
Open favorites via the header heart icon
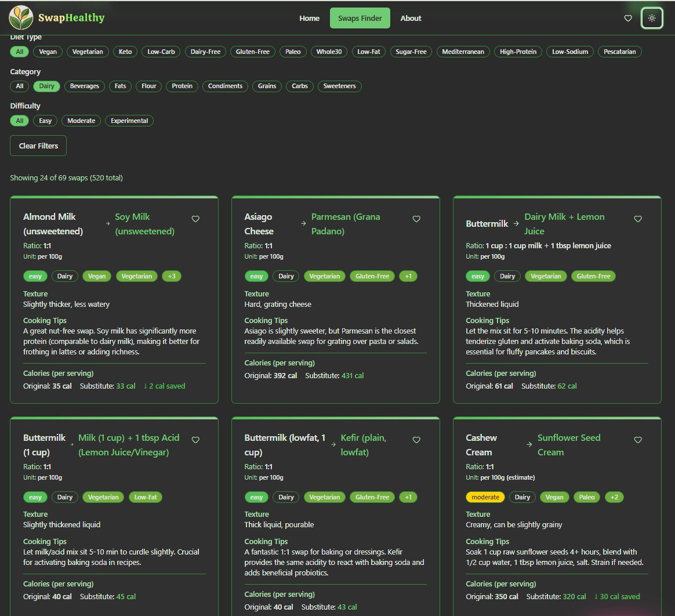pos(628,18)
